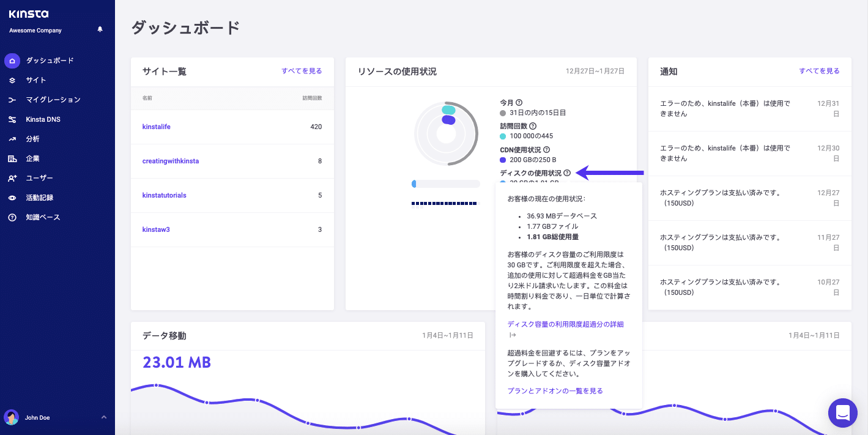Click the 知識ベース question-mark icon
This screenshot has height=435, width=868.
12,217
